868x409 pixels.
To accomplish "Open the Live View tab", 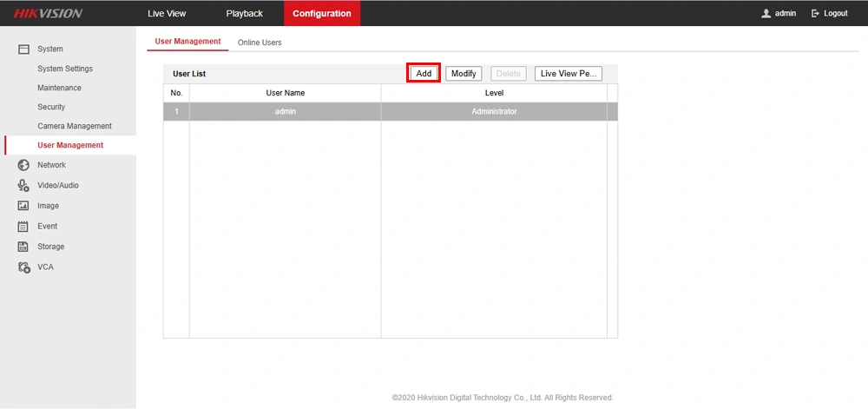I will click(x=167, y=14).
